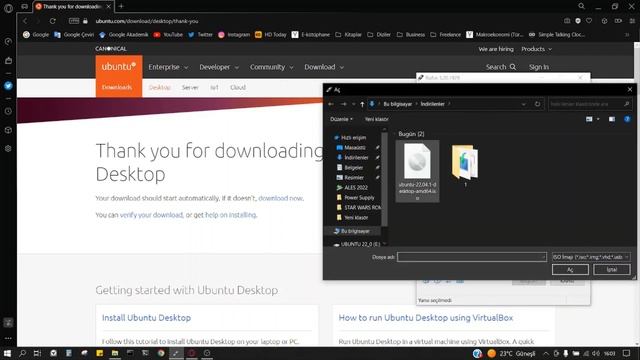Viewport: 640px width, 360px height.
Task: Change the view layout icon in file dialog
Action: coord(589,119)
